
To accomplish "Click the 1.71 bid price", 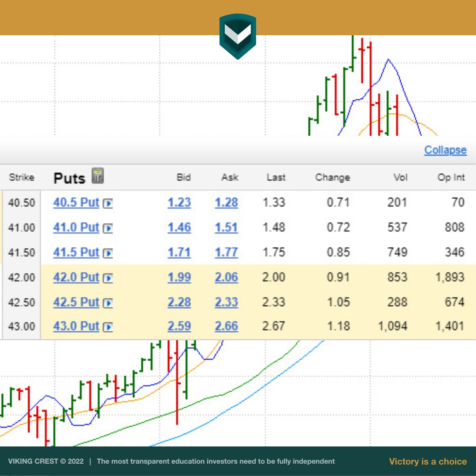I will (179, 252).
